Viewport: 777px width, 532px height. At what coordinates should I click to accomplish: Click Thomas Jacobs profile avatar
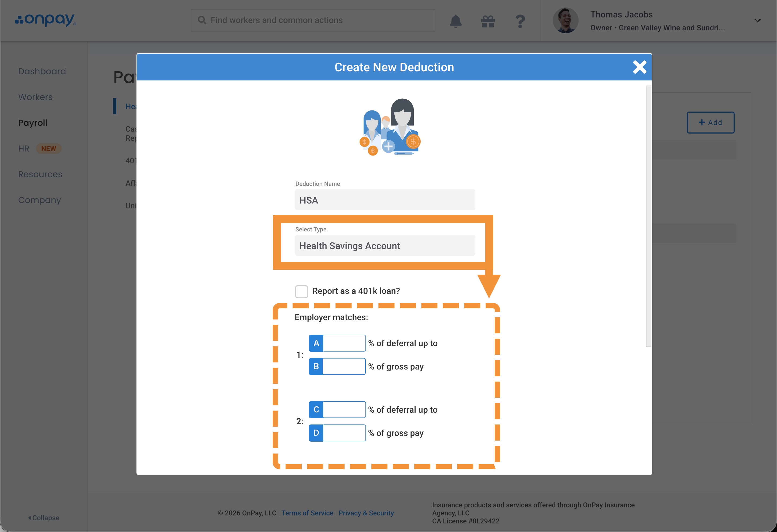click(x=566, y=21)
